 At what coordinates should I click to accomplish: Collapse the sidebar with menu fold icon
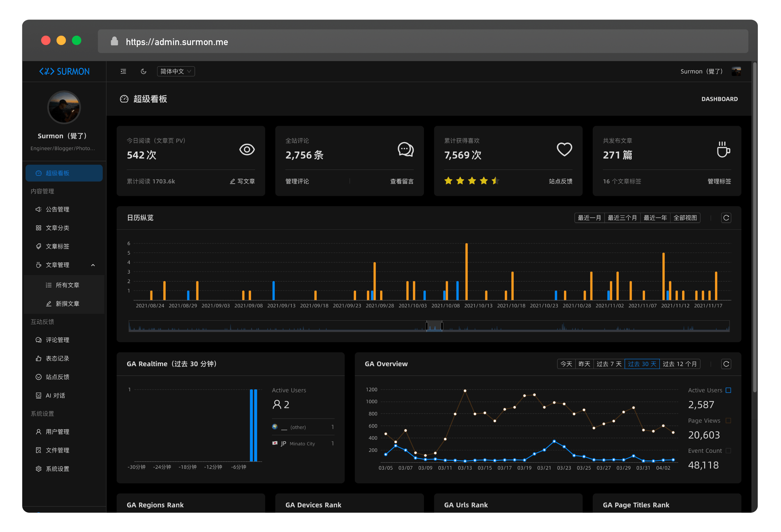click(x=123, y=71)
